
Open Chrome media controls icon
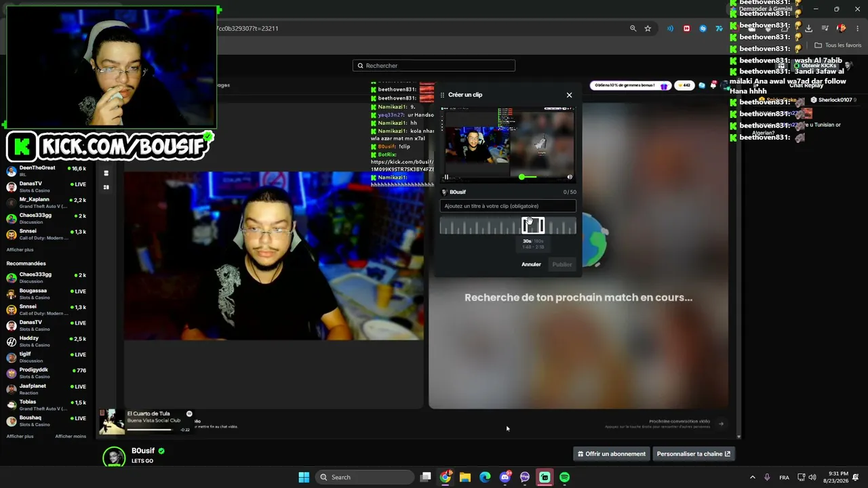[x=825, y=28]
